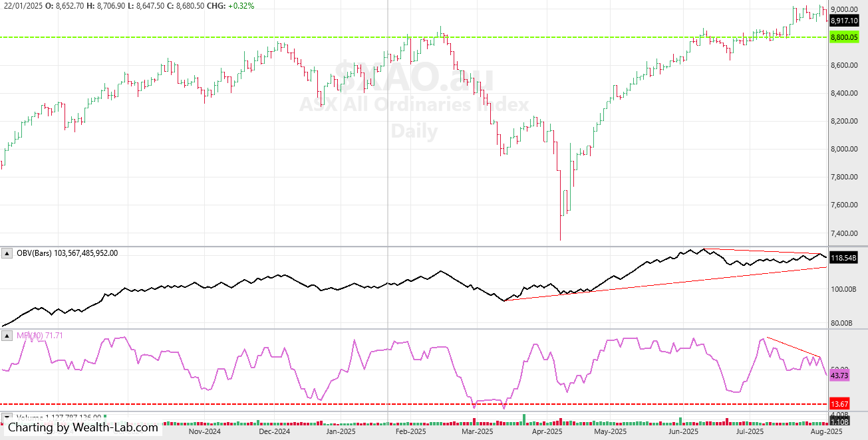Click the 1.10B volume value tag

click(839, 422)
